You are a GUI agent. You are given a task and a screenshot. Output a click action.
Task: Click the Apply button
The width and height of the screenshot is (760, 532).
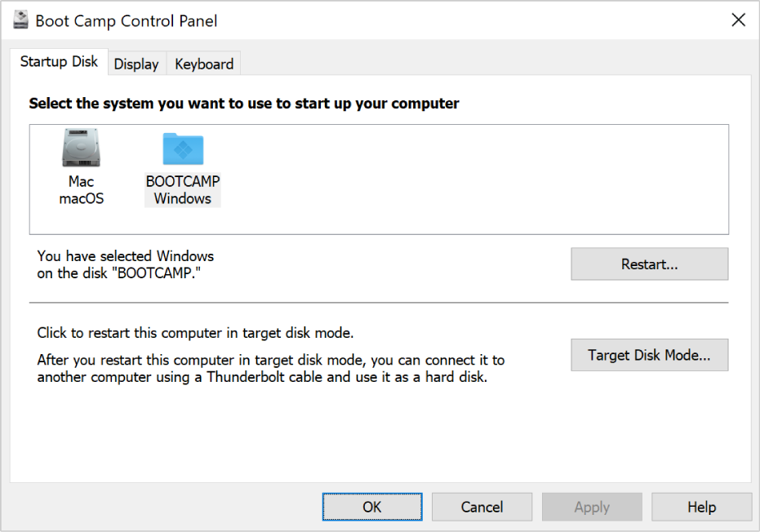click(592, 507)
